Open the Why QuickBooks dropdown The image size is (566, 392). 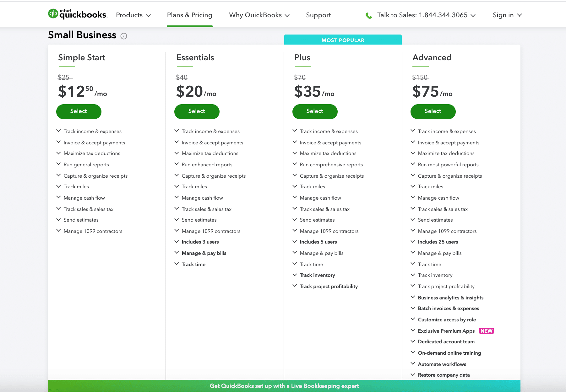(x=259, y=15)
